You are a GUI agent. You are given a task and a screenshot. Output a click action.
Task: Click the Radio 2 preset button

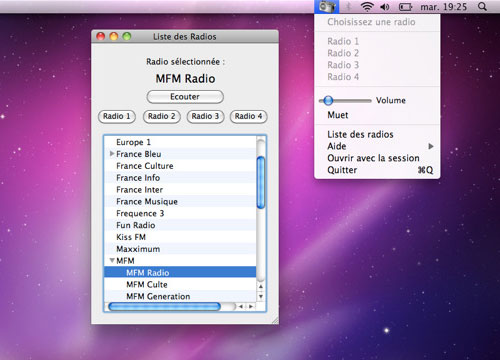(x=162, y=116)
